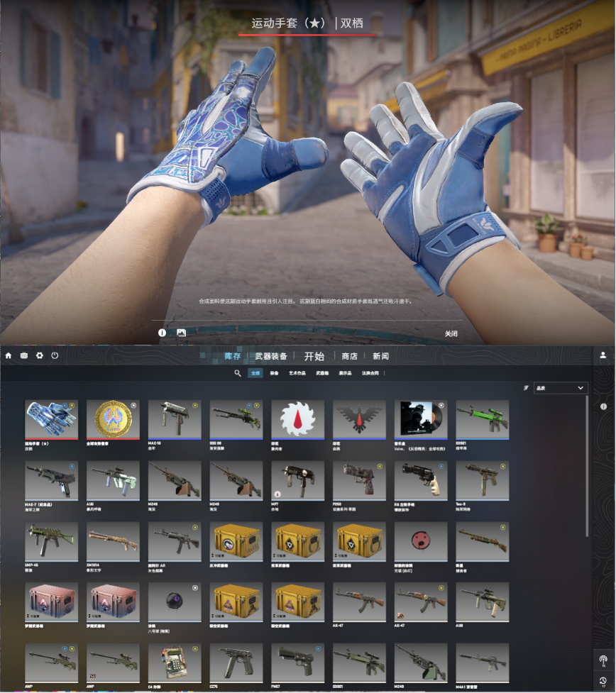Click the inventory vertical scrollbar

[x=587, y=466]
